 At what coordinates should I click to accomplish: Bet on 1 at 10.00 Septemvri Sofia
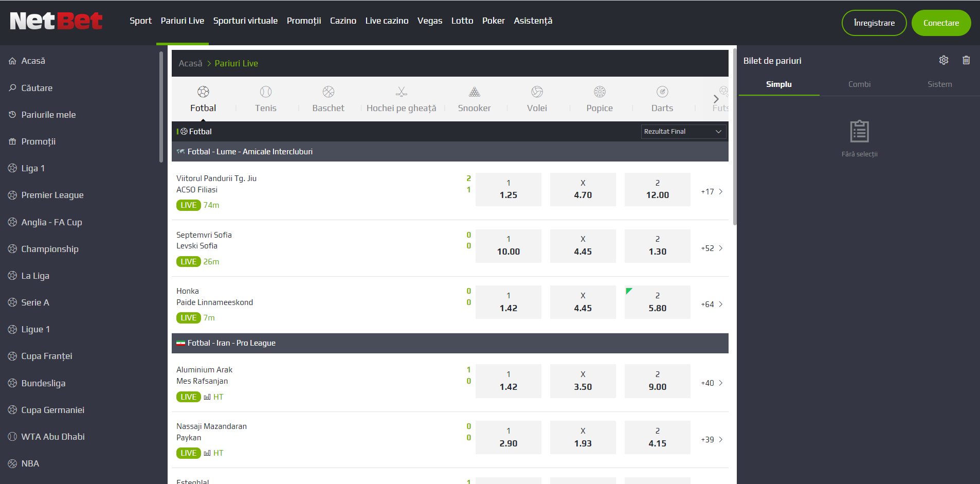click(x=509, y=246)
